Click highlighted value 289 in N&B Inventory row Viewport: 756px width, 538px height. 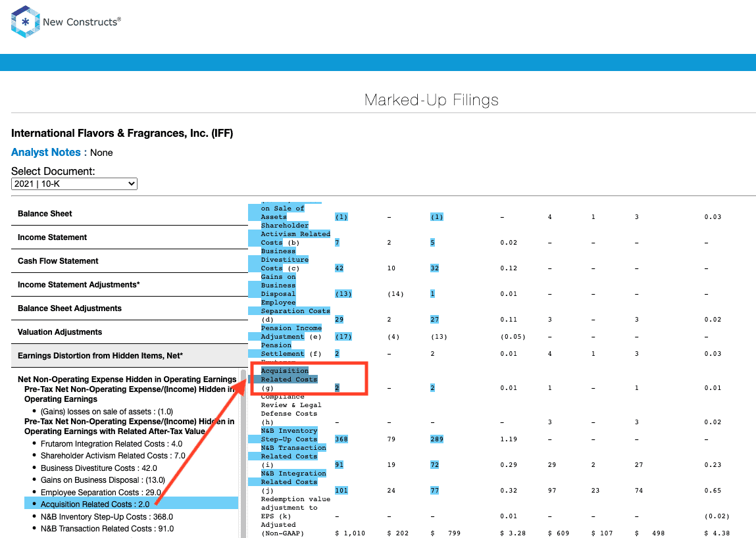click(x=437, y=439)
